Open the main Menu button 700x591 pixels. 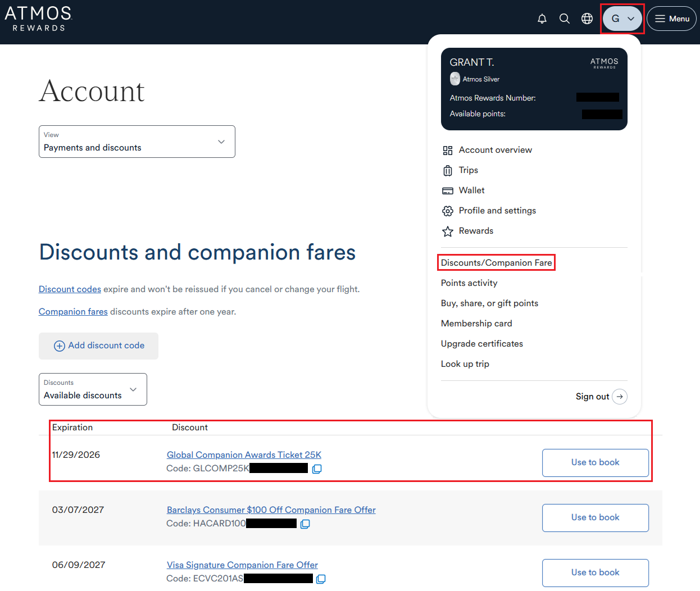click(672, 19)
